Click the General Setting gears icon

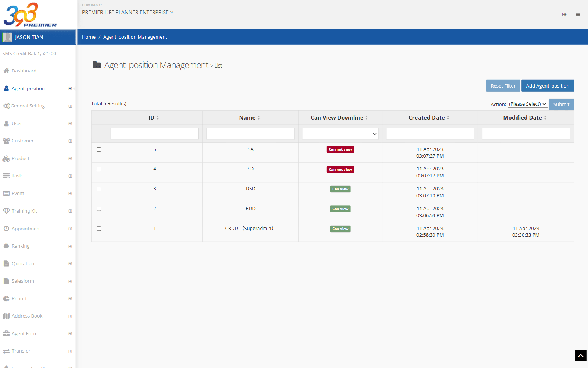coord(6,106)
